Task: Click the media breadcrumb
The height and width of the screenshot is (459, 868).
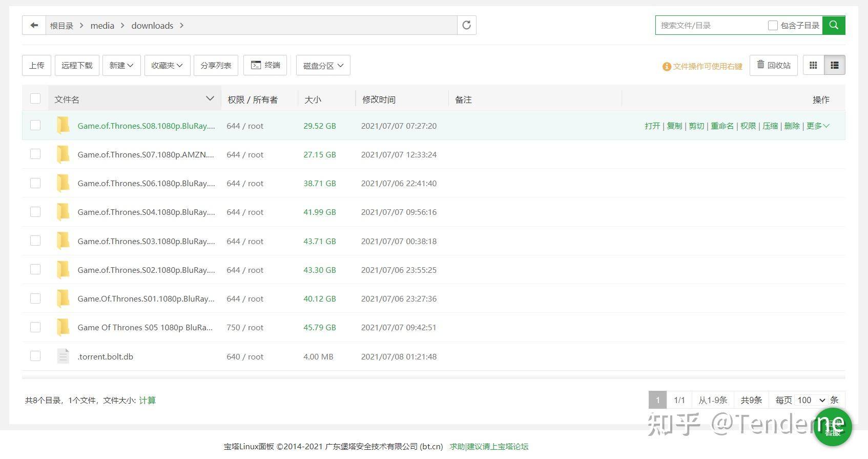Action: [x=102, y=26]
